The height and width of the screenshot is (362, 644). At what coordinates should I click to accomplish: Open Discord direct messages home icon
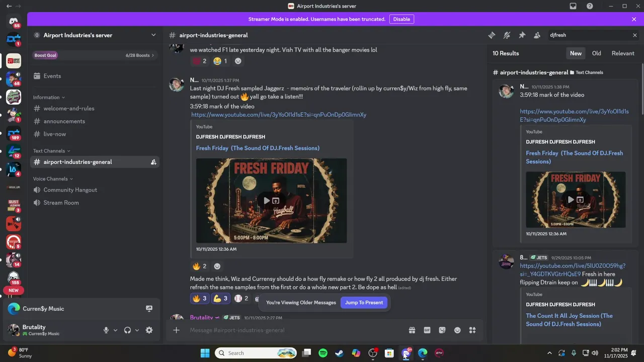click(14, 22)
